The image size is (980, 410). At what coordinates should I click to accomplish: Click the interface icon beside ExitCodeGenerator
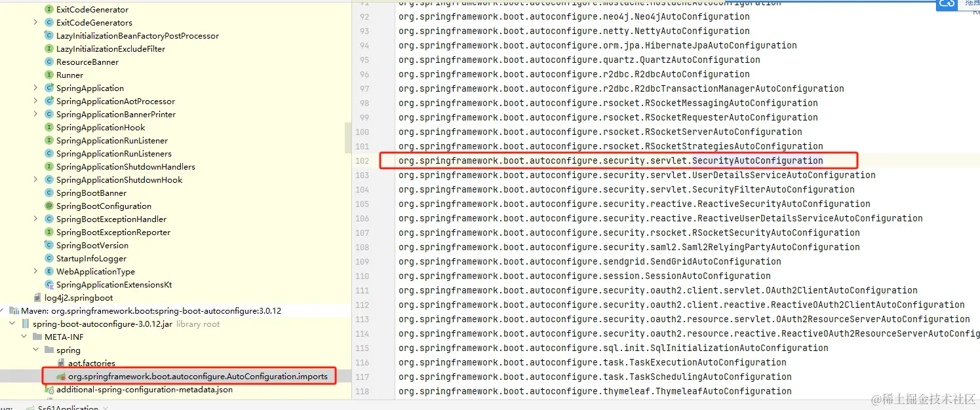click(49, 10)
